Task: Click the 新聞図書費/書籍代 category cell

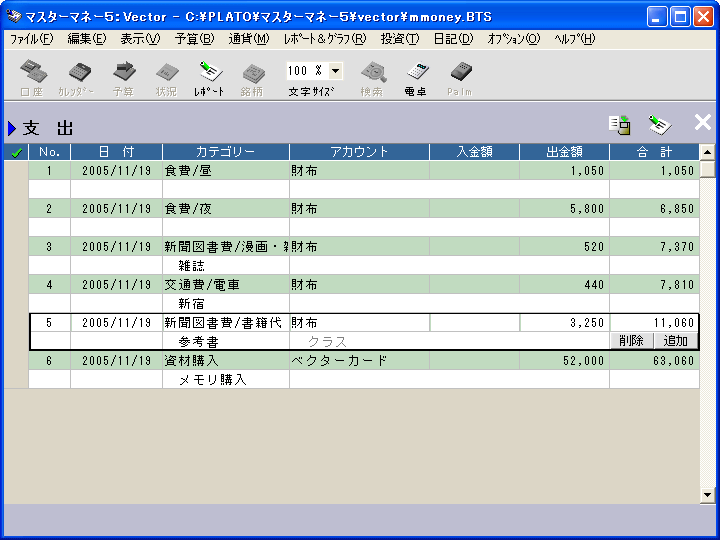Action: coord(225,323)
